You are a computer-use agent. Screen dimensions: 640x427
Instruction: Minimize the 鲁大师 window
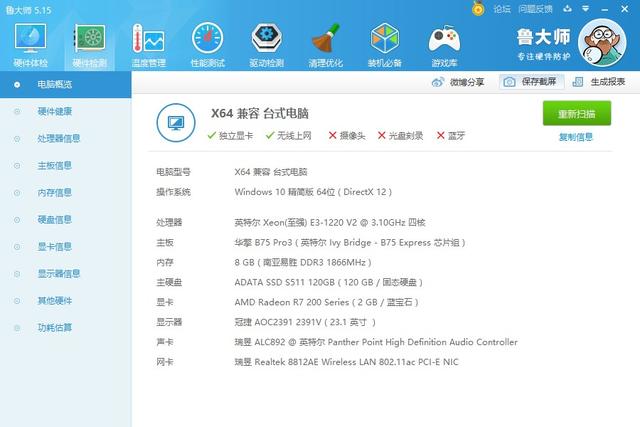pos(605,9)
